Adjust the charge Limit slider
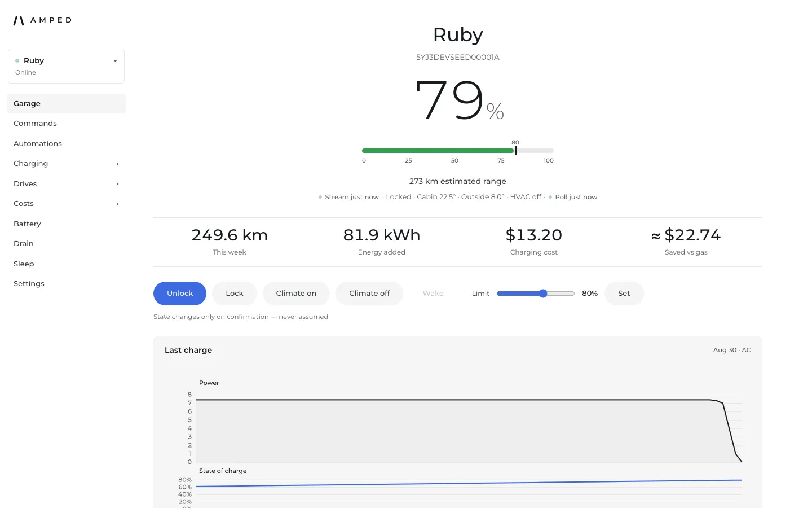The height and width of the screenshot is (508, 812). 536,294
